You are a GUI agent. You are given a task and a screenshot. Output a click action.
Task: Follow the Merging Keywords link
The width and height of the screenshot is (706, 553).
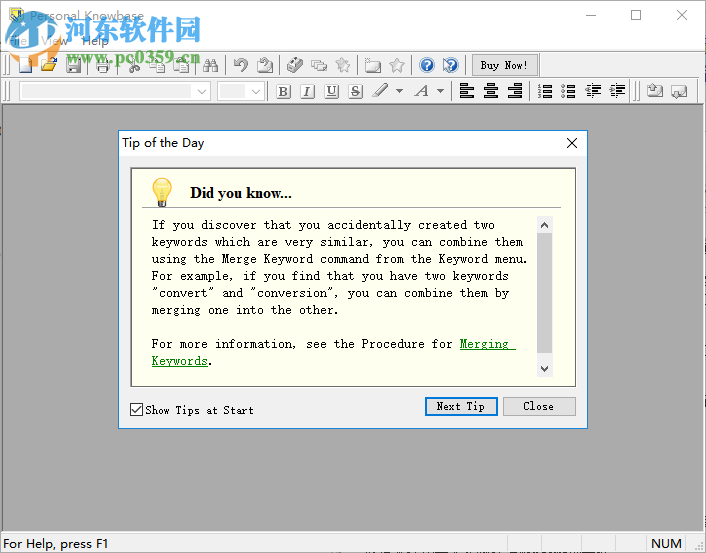487,344
